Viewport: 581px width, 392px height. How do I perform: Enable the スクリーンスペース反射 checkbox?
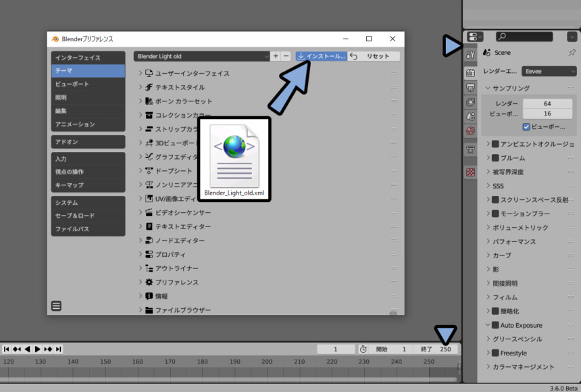coord(495,199)
